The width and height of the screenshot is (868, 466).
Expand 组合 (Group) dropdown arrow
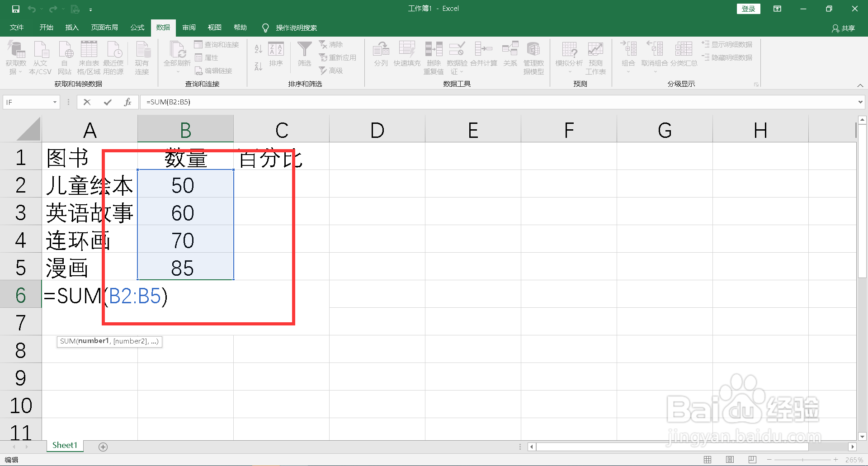pos(628,72)
